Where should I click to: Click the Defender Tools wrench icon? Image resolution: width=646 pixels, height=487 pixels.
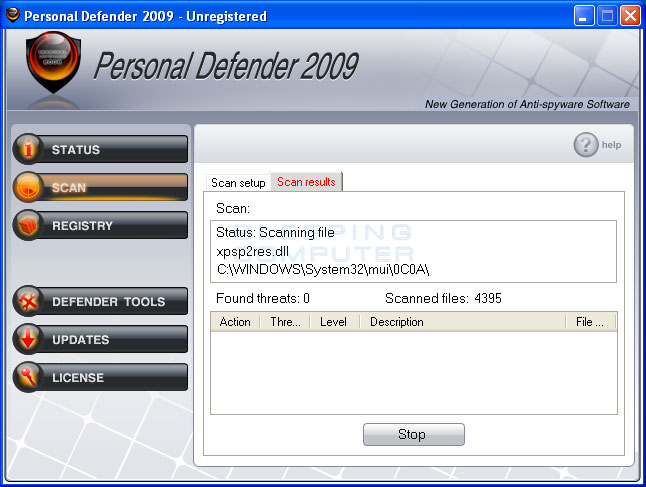[28, 301]
